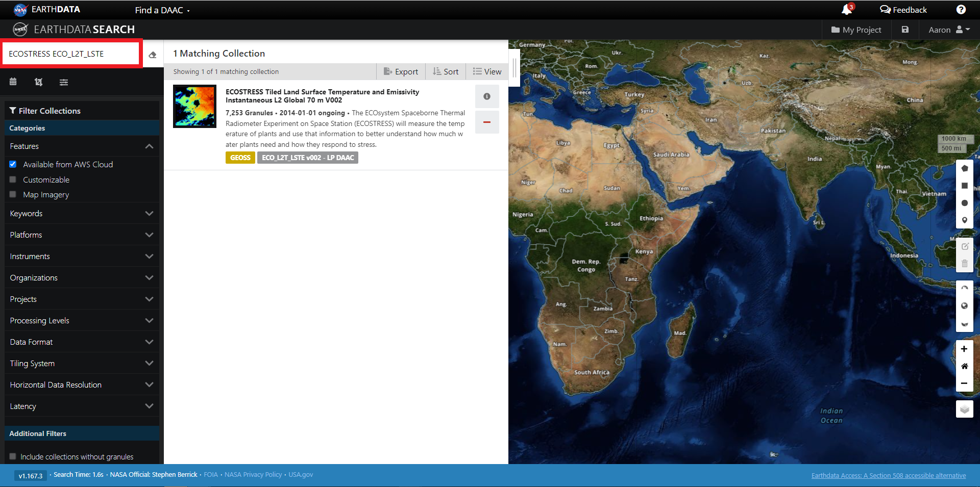Check Include collections without granules
This screenshot has height=487, width=980.
tap(13, 456)
